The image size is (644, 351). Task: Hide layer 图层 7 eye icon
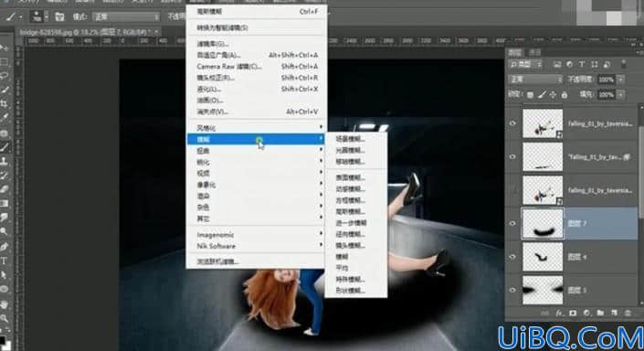click(x=512, y=223)
